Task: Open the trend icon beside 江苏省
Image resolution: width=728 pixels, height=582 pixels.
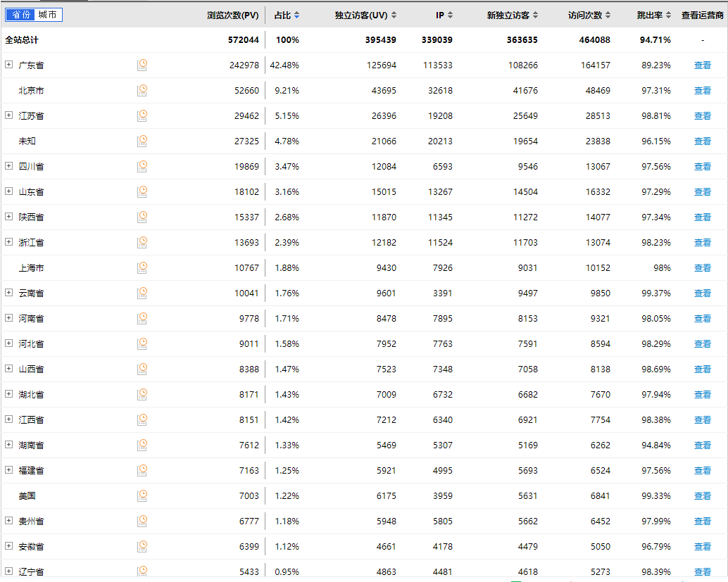Action: click(x=142, y=115)
